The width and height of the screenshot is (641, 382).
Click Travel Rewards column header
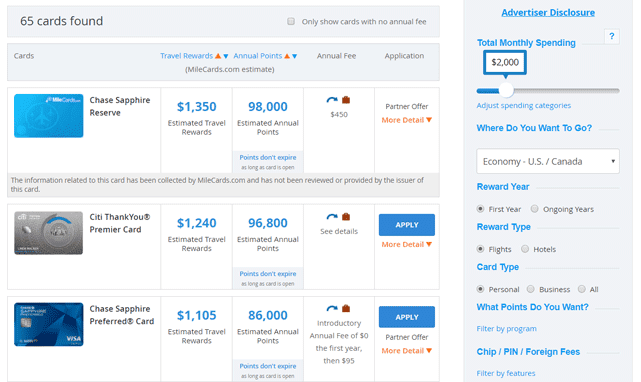(186, 56)
